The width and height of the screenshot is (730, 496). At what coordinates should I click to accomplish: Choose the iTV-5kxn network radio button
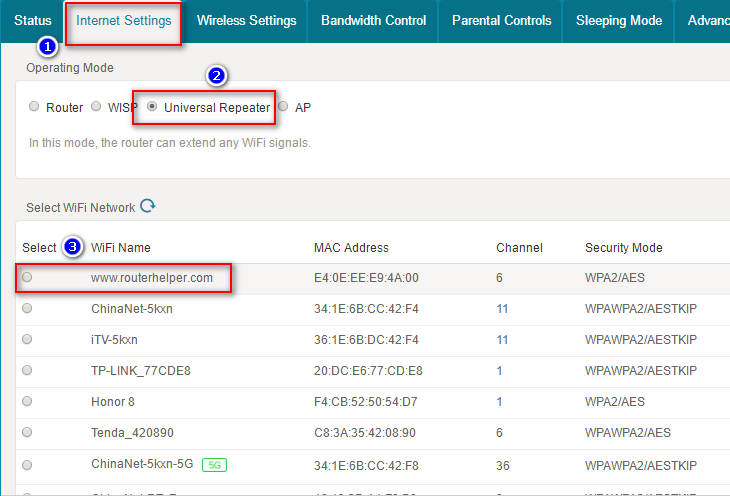tap(27, 340)
